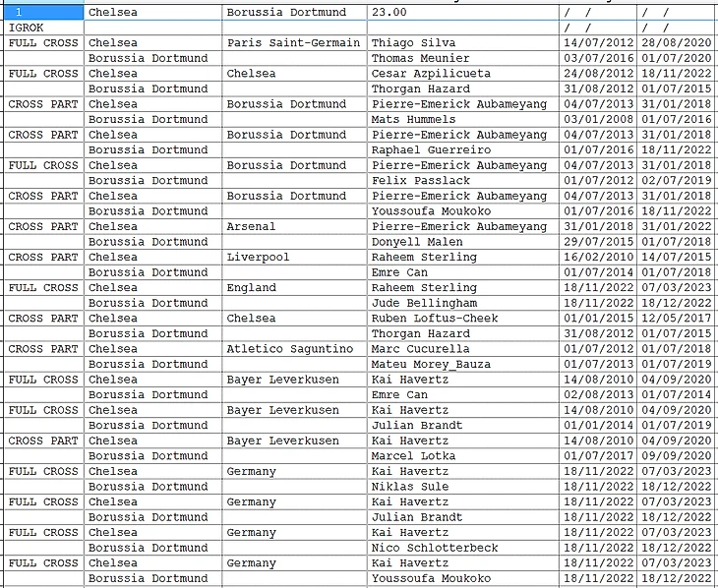The width and height of the screenshot is (718, 588).
Task: Click the Atletico Saguntino club cell
Action: (294, 349)
